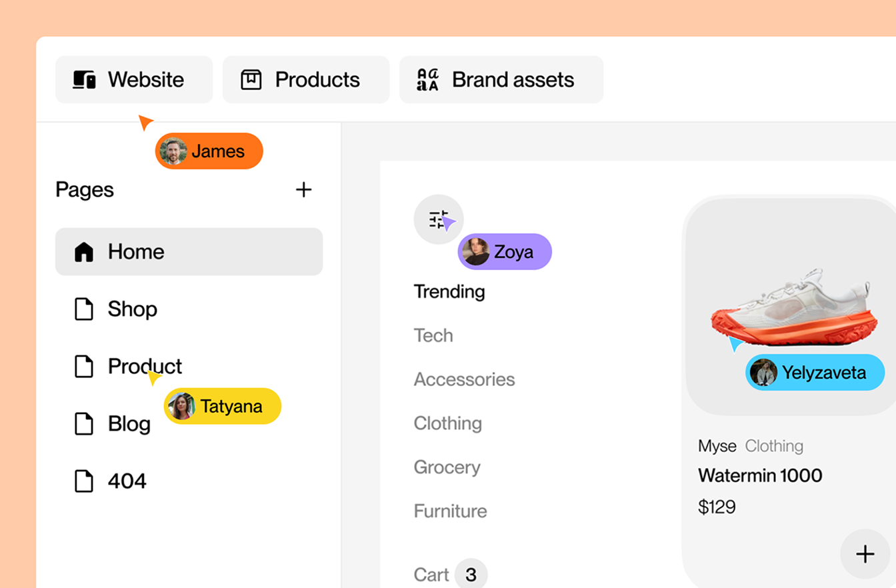896x588 pixels.
Task: Click the plus icon beside Pages
Action: point(303,190)
